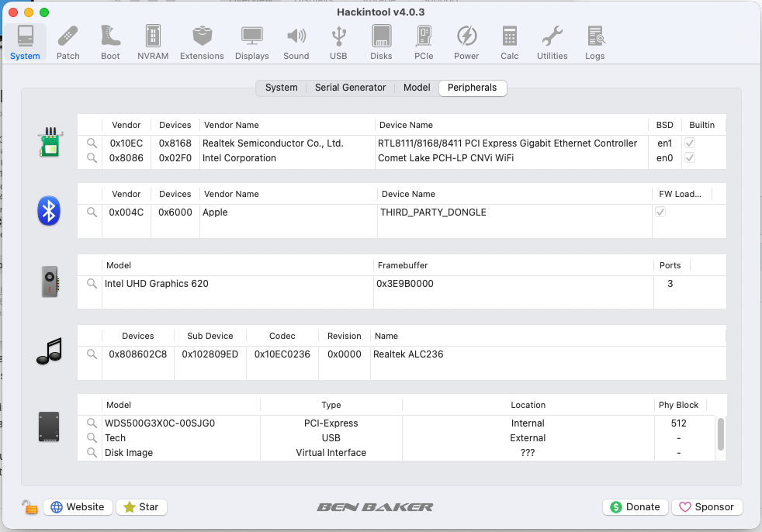The height and width of the screenshot is (532, 762).
Task: Switch to the Serial Generator tab
Action: pyautogui.click(x=351, y=88)
